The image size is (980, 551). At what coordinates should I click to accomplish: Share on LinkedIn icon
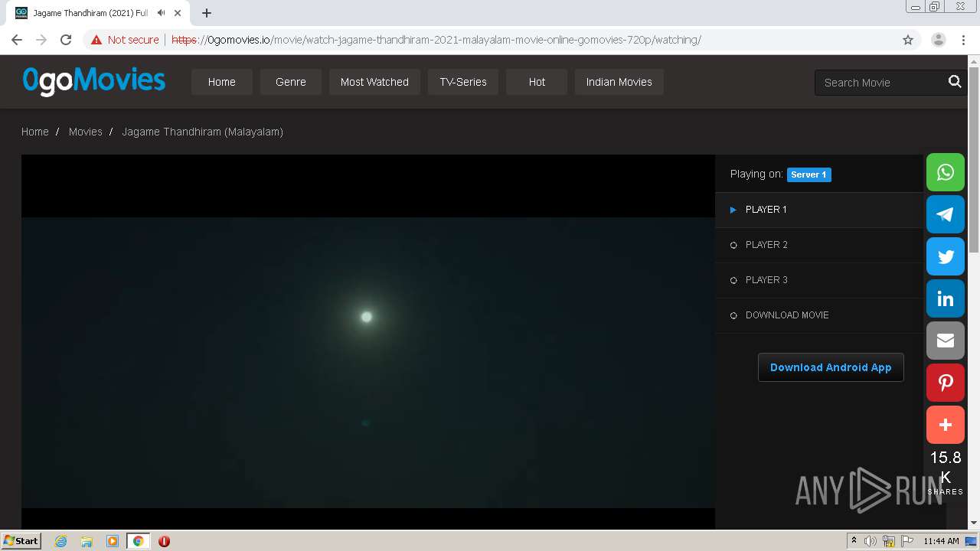tap(946, 298)
